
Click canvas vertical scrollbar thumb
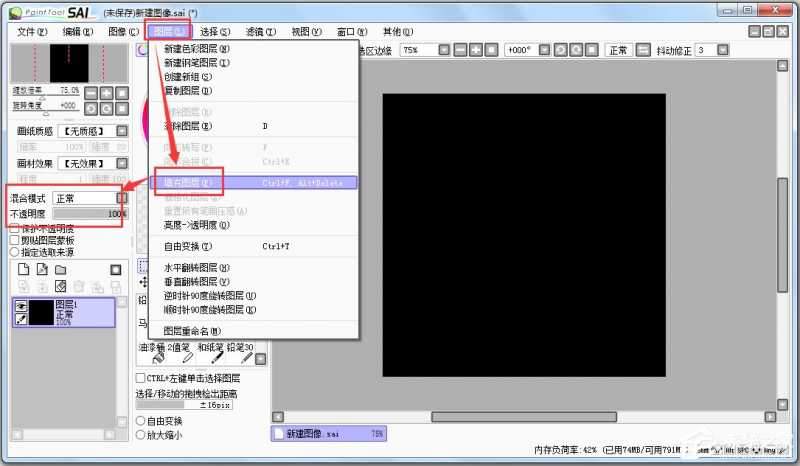783,235
